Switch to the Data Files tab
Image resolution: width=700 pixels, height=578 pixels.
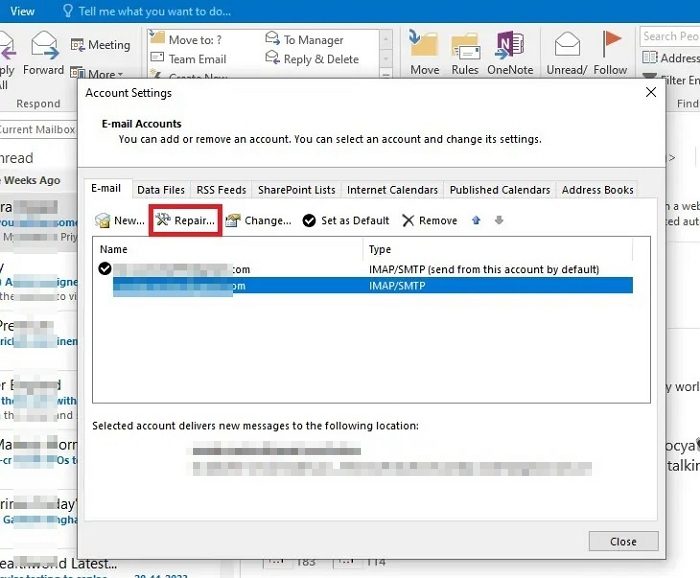[x=161, y=190]
